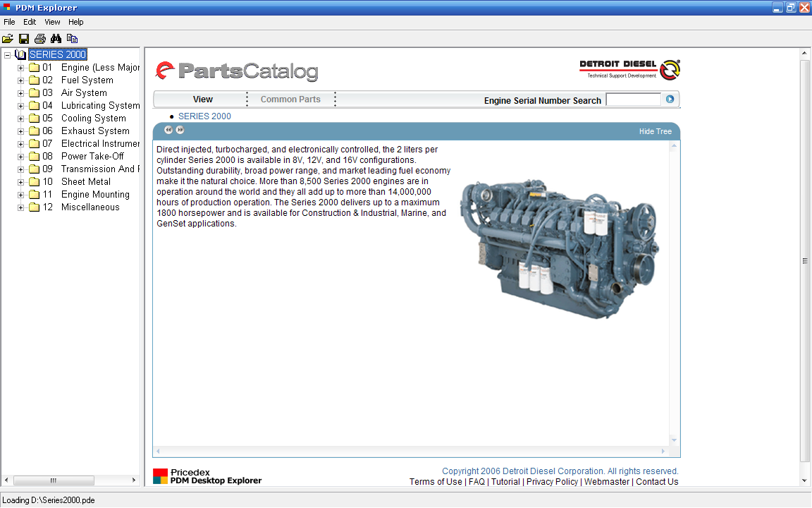
Task: Click the tree panel scroll right arrow
Action: tap(134, 480)
